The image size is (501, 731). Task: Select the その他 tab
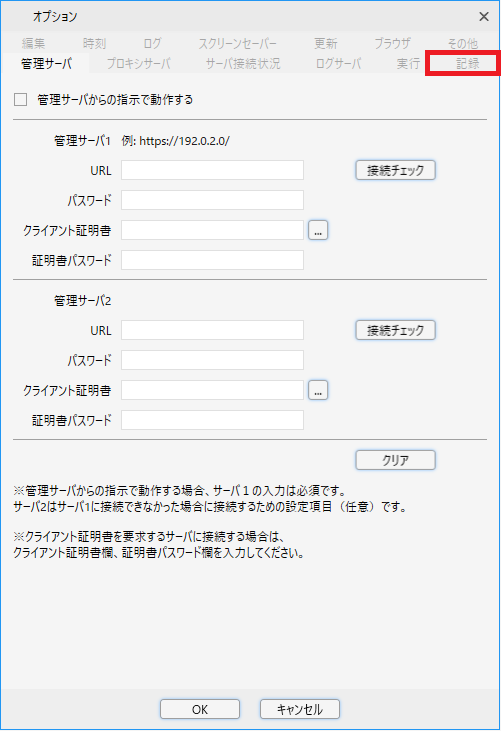pyautogui.click(x=462, y=43)
